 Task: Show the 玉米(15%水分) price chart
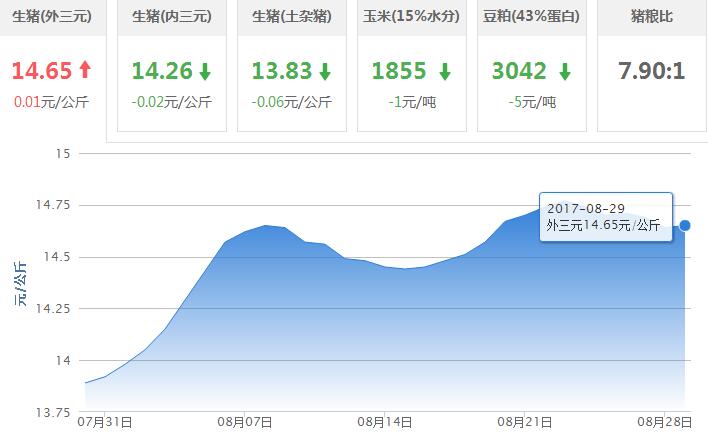tap(412, 17)
